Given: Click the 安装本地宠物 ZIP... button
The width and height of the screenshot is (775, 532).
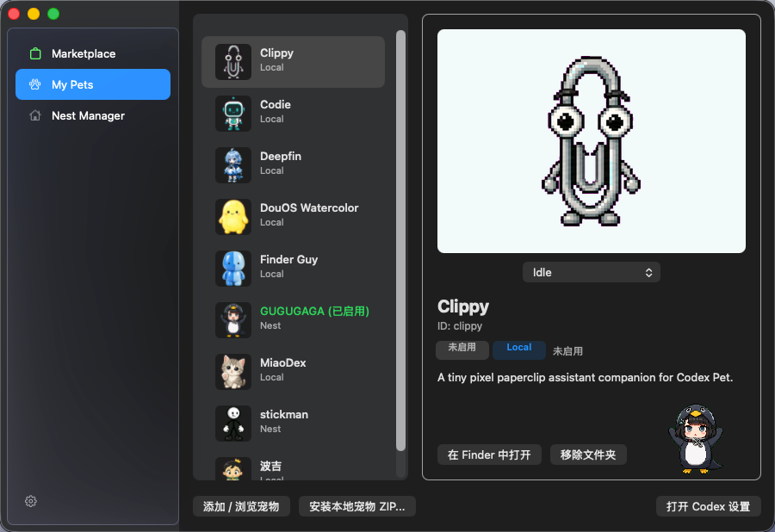Looking at the screenshot, I should 356,506.
